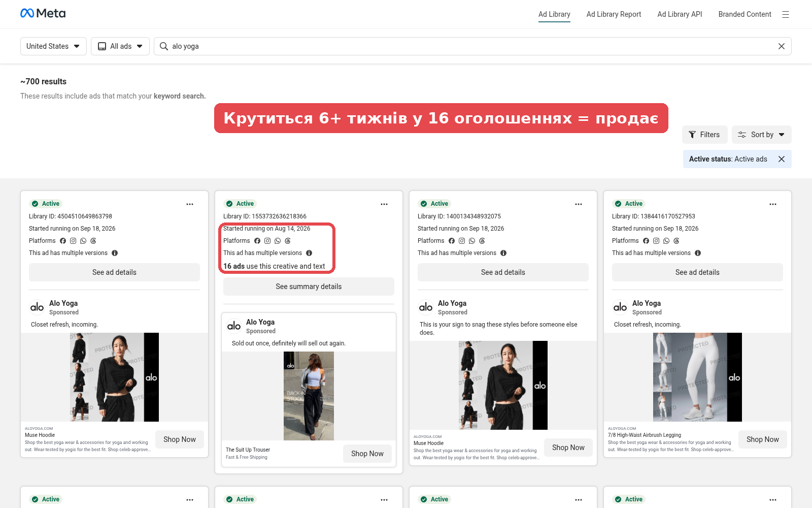Click Facebook platform icon on ad 4504510649863798
The height and width of the screenshot is (508, 812).
(63, 241)
